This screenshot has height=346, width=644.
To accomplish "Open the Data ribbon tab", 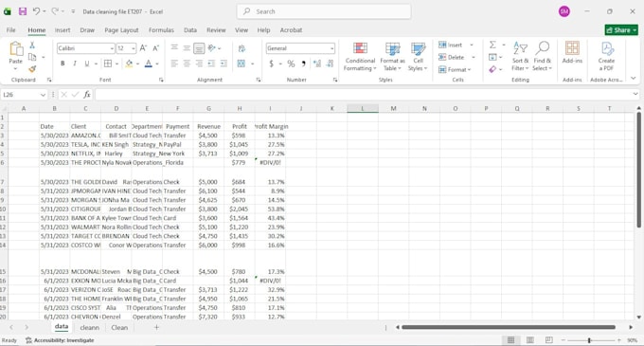I will pyautogui.click(x=190, y=30).
